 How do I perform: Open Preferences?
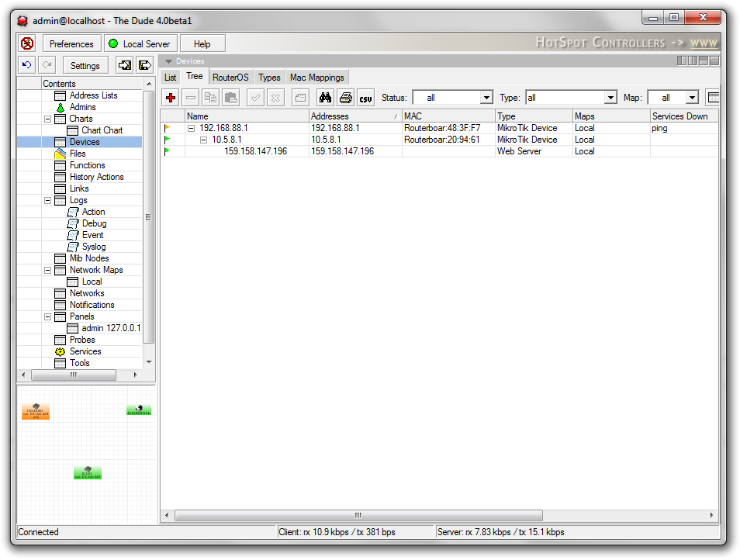tap(71, 44)
